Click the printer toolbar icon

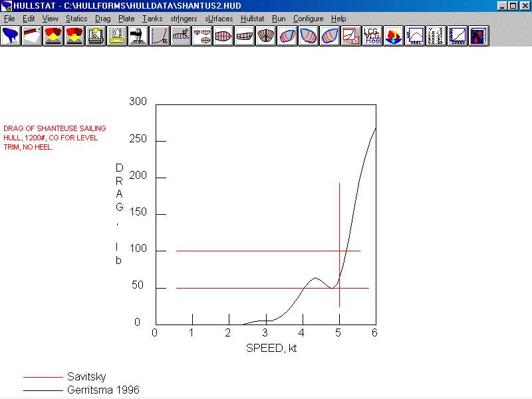pyautogui.click(x=117, y=36)
